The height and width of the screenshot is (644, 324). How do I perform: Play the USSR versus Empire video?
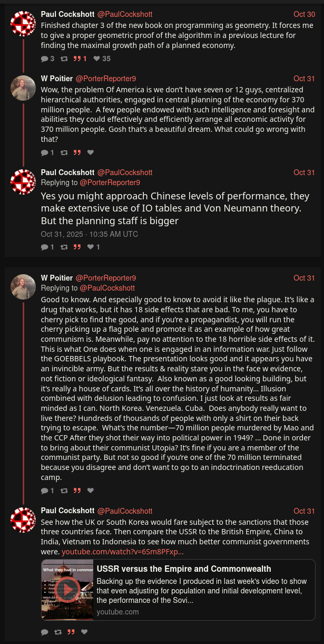67,590
